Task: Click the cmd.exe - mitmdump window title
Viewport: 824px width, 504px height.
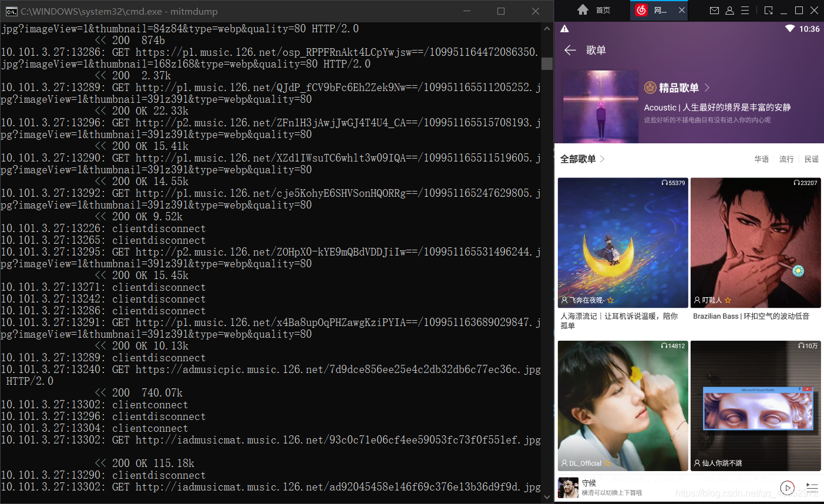Action: [119, 11]
